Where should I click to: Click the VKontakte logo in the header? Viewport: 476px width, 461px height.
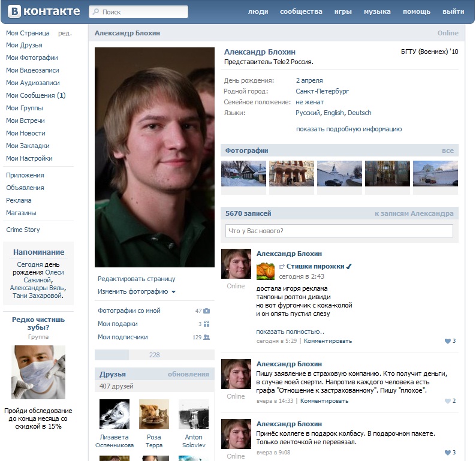tap(44, 11)
